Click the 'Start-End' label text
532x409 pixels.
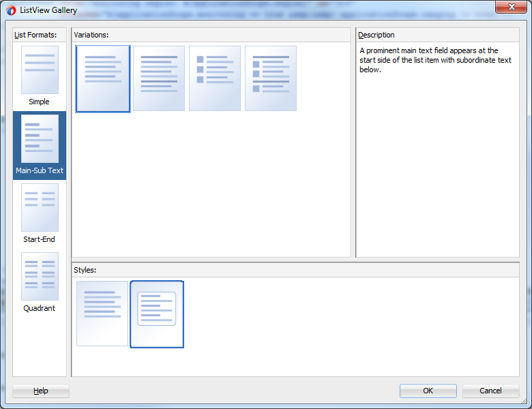39,239
